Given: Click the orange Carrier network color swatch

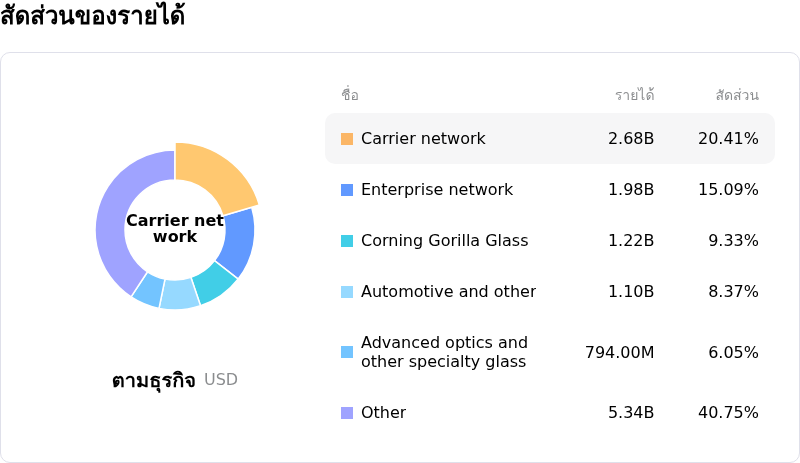Looking at the screenshot, I should click(347, 139).
